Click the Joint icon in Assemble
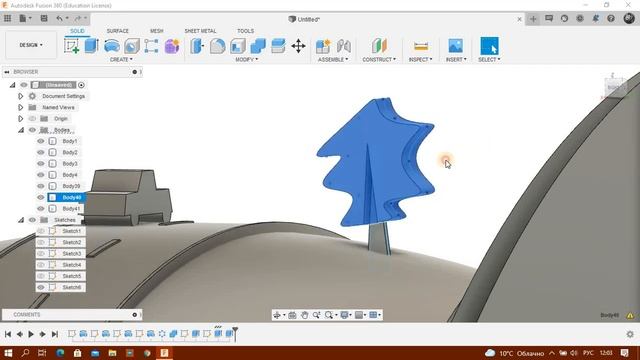 click(x=344, y=46)
